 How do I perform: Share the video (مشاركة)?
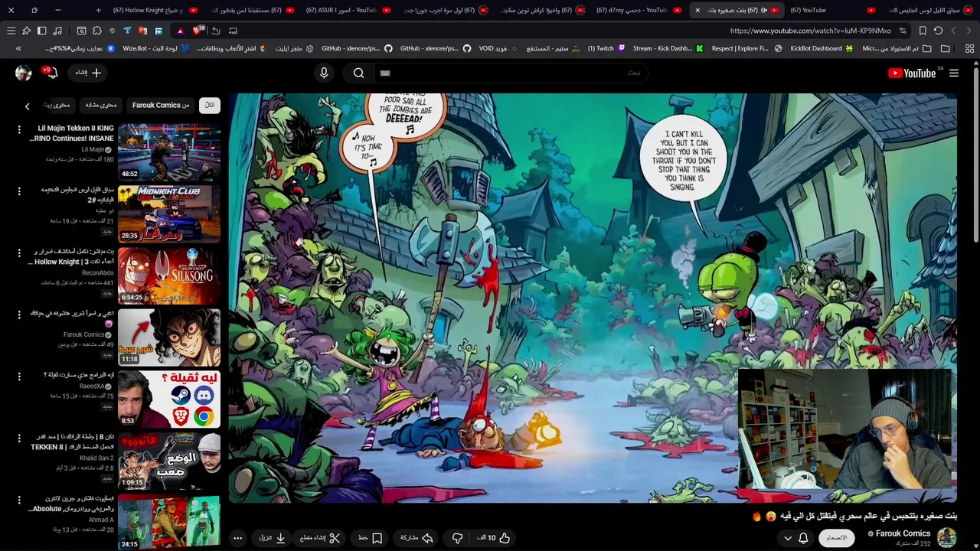[x=416, y=538]
